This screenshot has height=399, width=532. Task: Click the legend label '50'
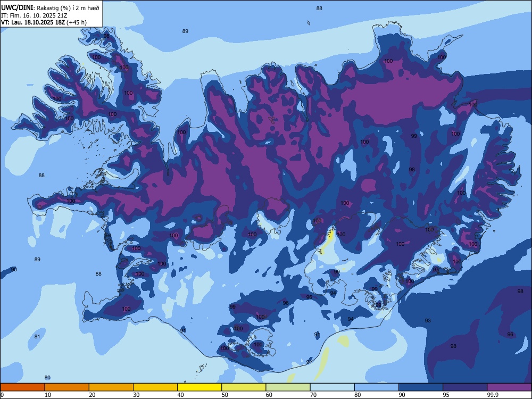click(225, 395)
